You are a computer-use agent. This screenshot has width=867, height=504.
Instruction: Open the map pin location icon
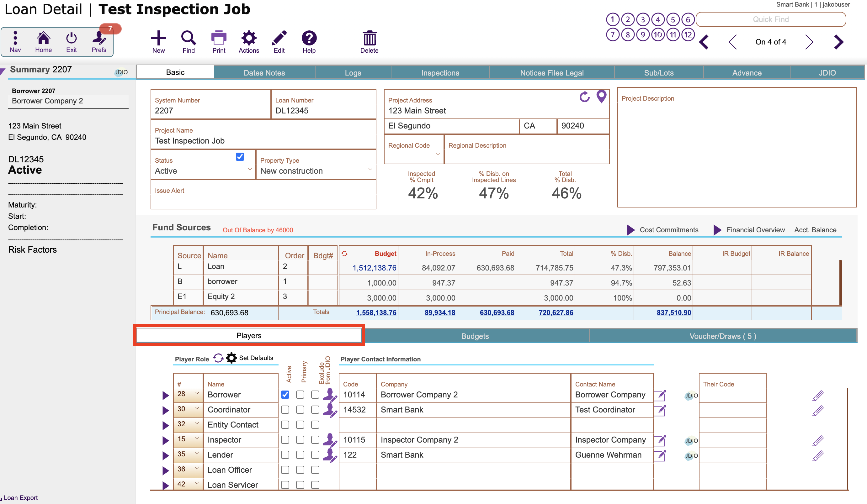click(601, 97)
